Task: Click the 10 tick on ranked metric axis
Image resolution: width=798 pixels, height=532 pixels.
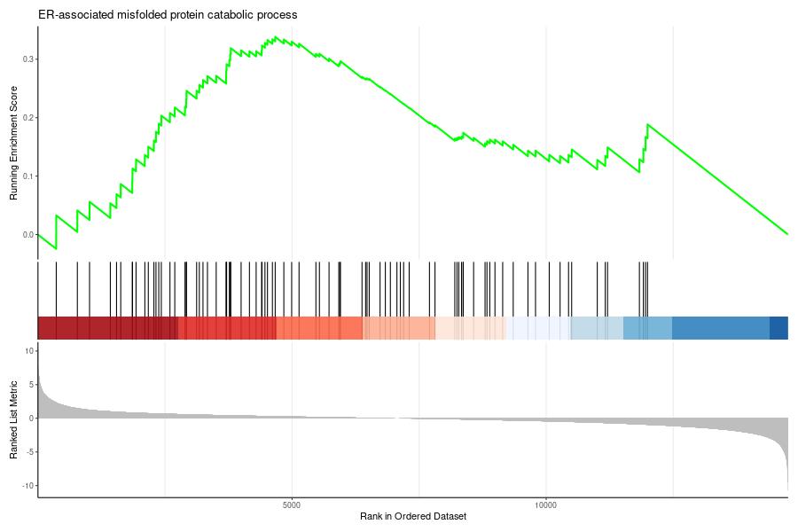Action: pos(29,351)
